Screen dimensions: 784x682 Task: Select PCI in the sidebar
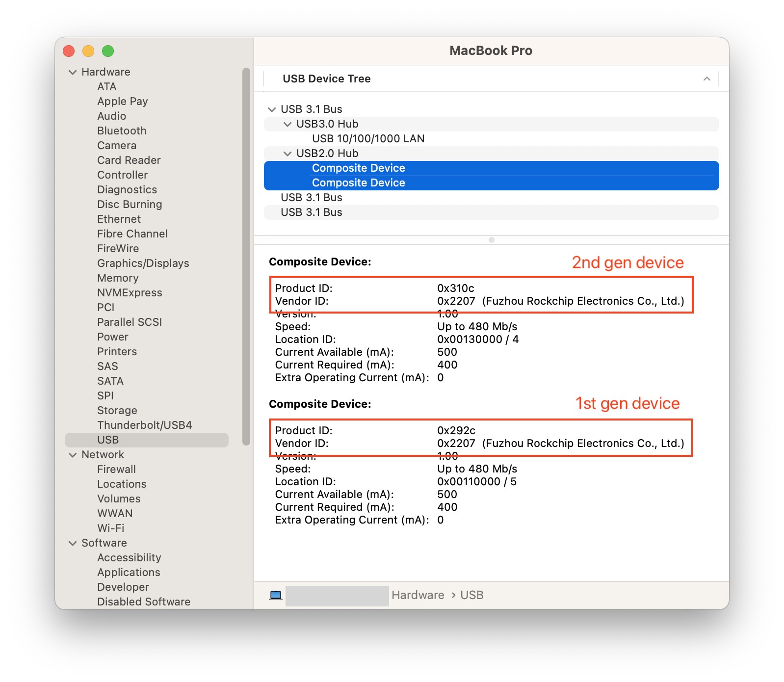105,308
